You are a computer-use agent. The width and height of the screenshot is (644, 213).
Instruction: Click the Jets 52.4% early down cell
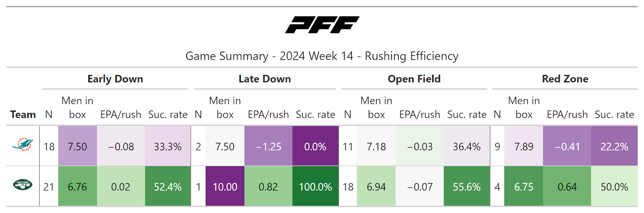click(168, 187)
